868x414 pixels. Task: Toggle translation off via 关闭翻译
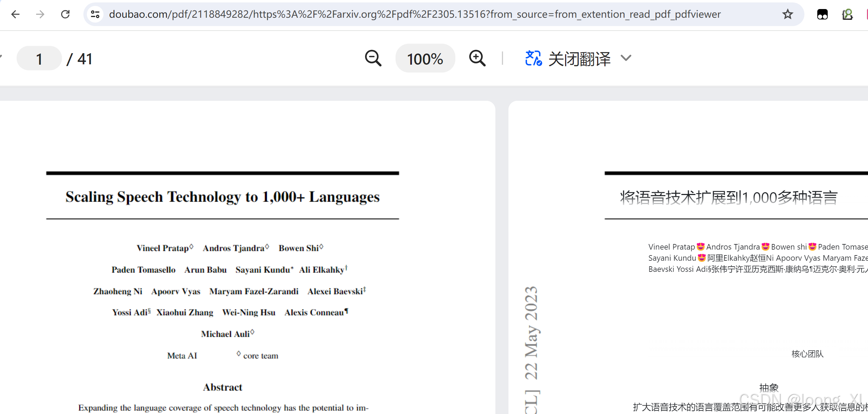pyautogui.click(x=579, y=59)
